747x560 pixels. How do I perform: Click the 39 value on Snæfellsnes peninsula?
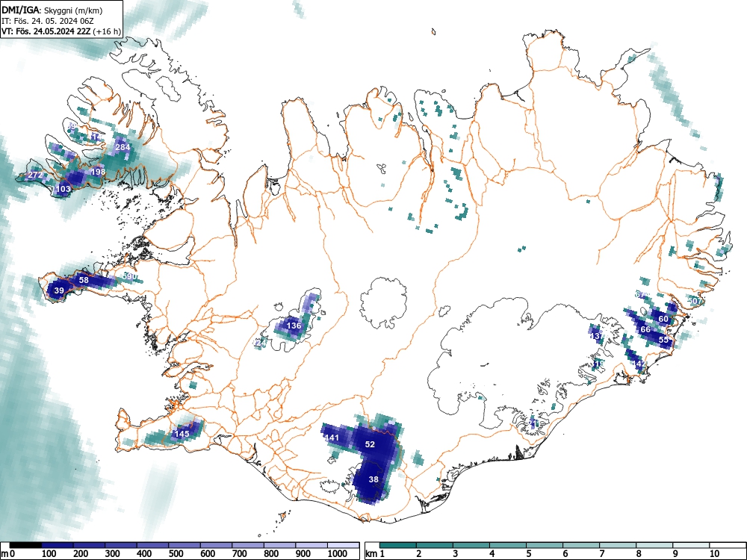[59, 290]
